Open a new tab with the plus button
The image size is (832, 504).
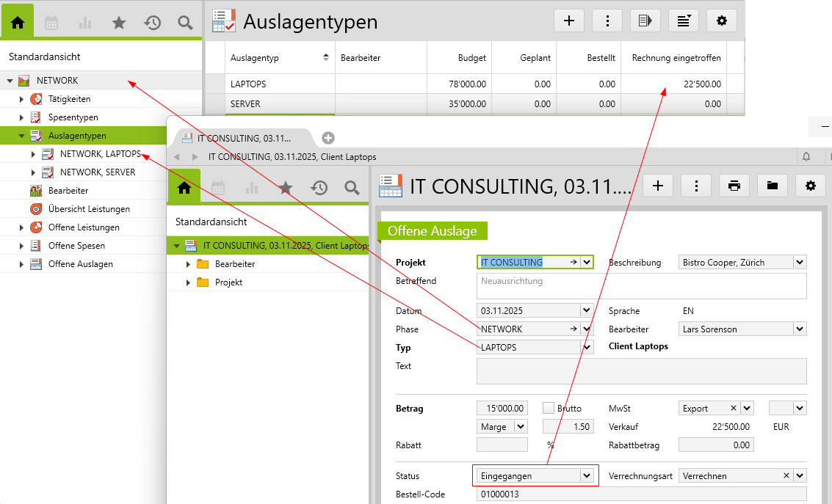point(328,137)
